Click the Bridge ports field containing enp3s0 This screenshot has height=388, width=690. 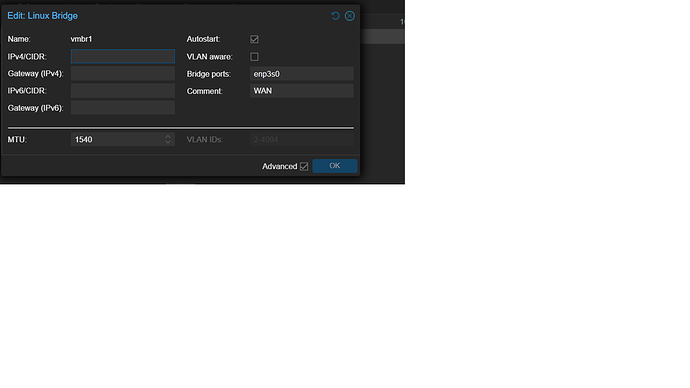click(x=302, y=74)
